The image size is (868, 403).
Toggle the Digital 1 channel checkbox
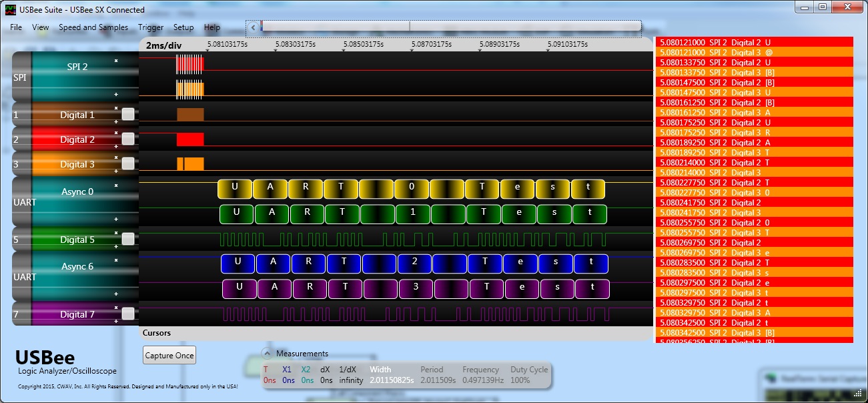[x=128, y=114]
